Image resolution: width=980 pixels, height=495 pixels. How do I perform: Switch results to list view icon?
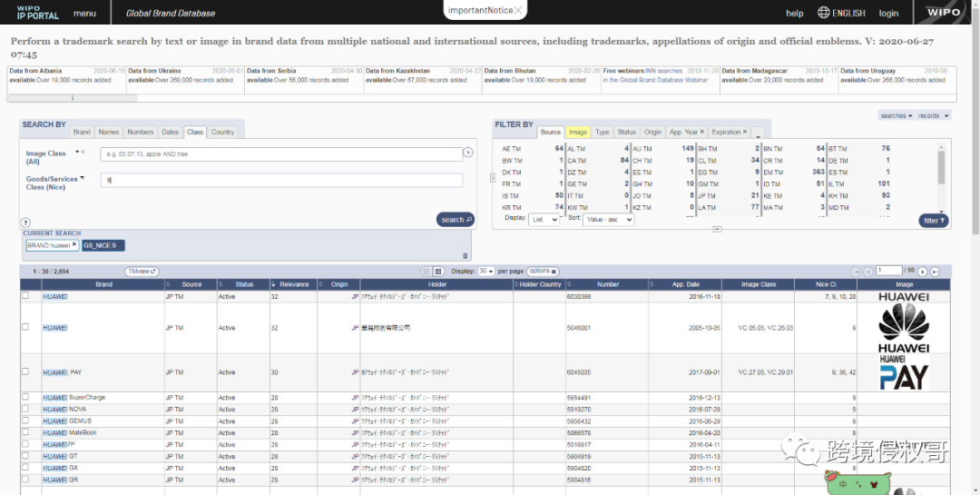(426, 272)
